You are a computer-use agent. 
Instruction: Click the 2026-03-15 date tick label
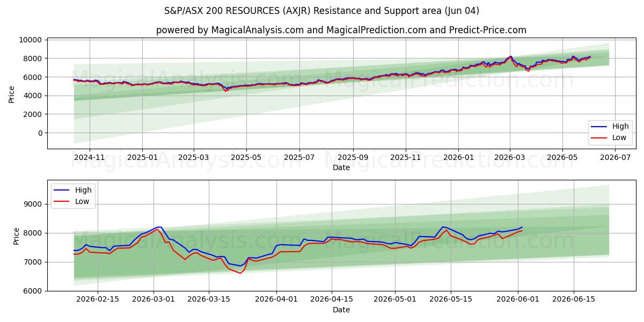[209, 299]
